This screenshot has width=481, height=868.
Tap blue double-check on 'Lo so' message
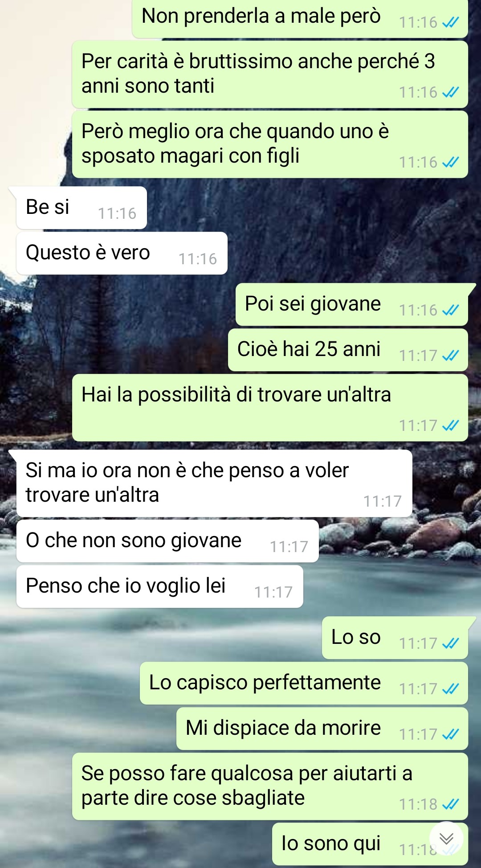click(x=450, y=643)
